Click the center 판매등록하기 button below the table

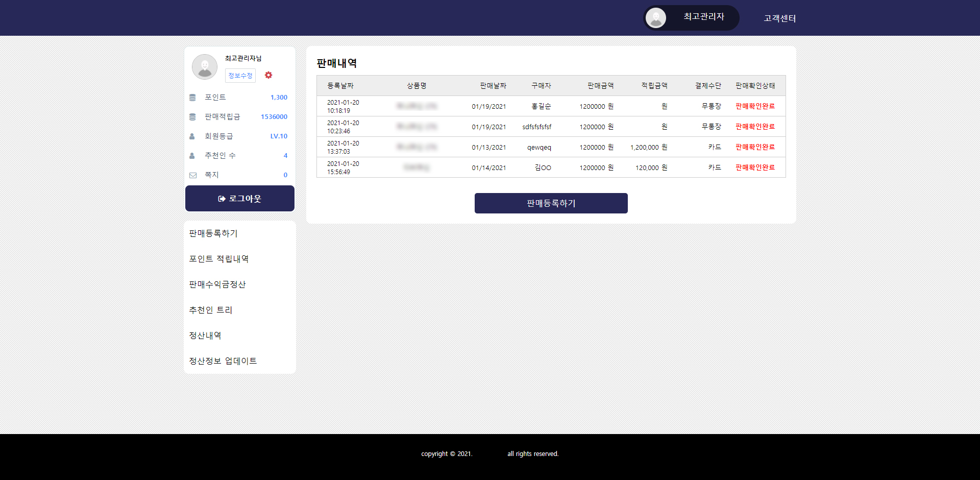[551, 203]
